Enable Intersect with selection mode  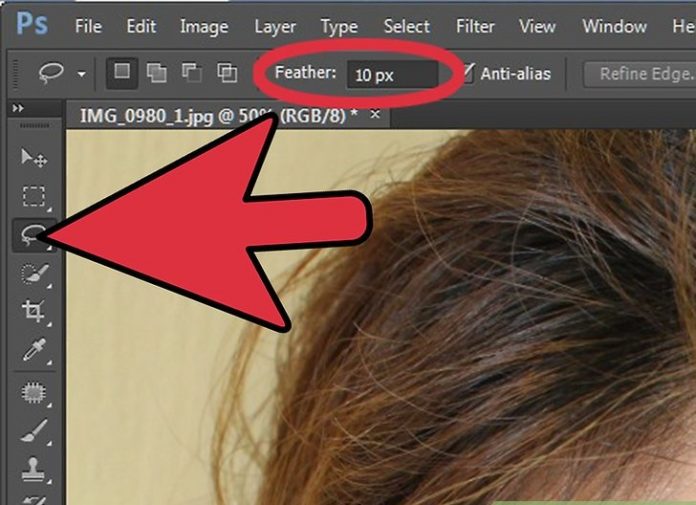pos(227,72)
